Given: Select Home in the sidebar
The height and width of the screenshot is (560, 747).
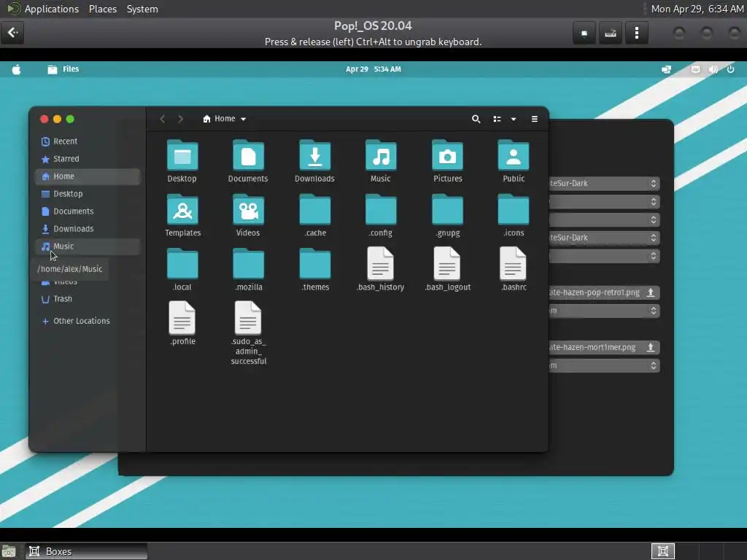Looking at the screenshot, I should pyautogui.click(x=88, y=176).
